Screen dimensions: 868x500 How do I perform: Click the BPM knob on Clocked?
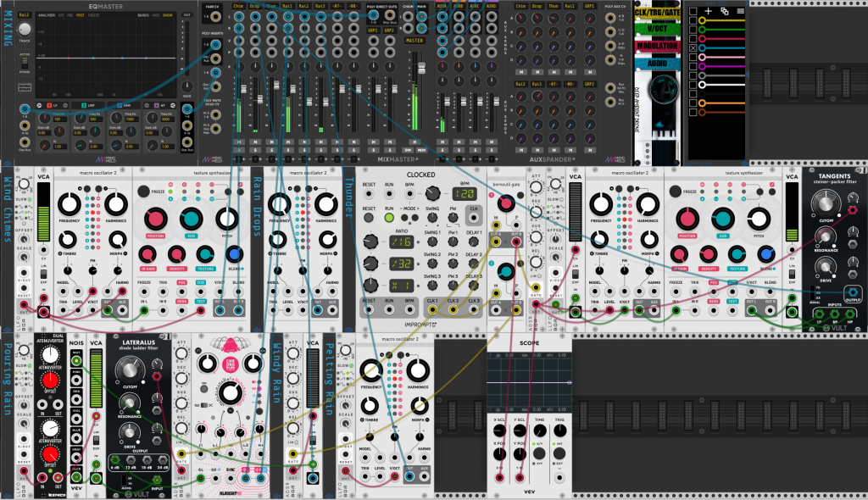tap(432, 194)
